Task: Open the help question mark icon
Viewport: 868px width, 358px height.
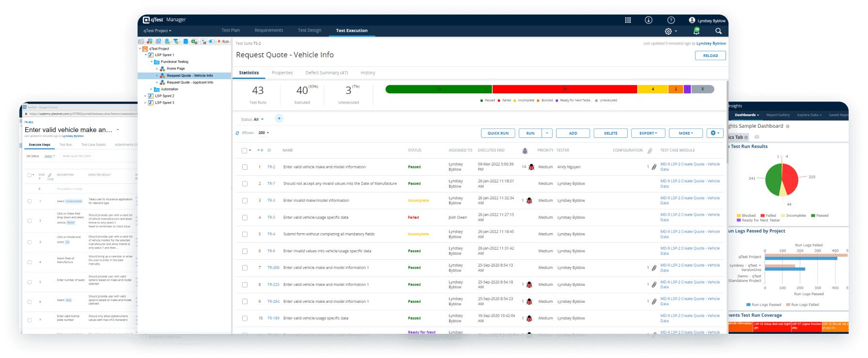Action: tap(671, 20)
